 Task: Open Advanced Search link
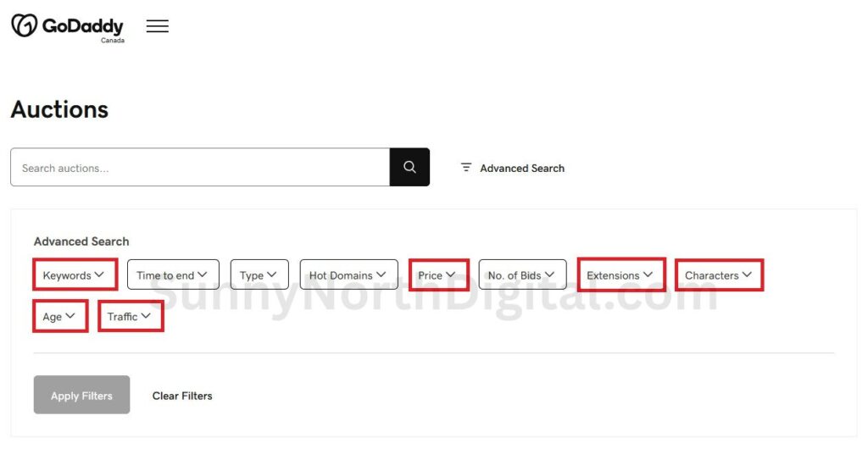click(x=521, y=169)
